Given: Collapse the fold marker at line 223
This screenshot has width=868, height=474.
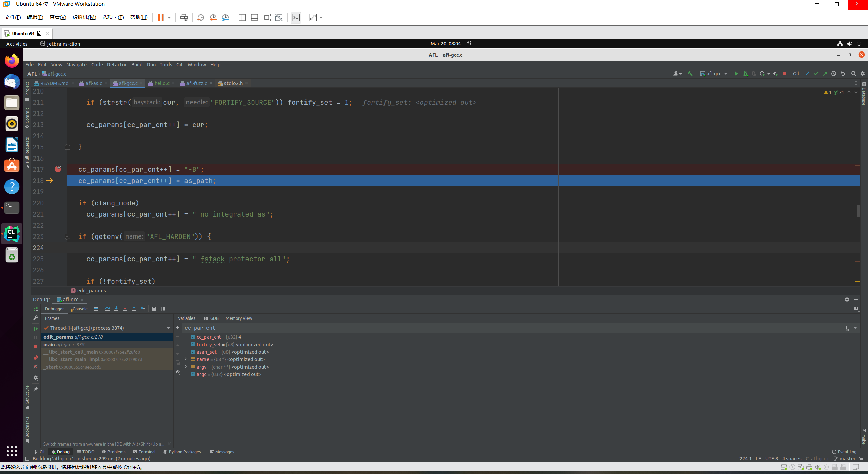Looking at the screenshot, I should (67, 236).
